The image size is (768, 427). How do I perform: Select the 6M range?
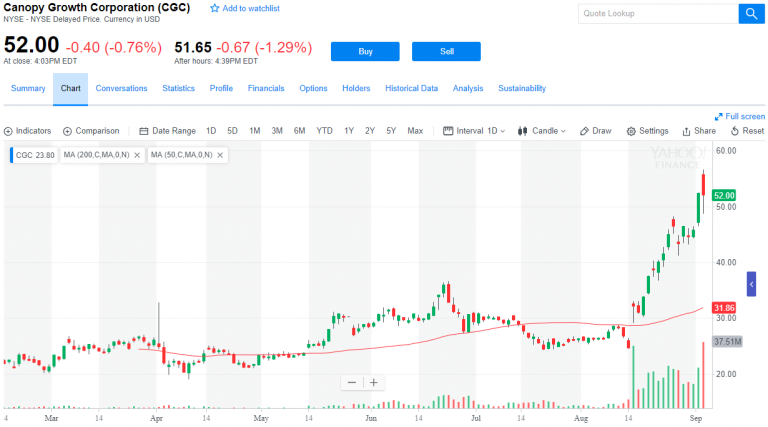tap(299, 131)
